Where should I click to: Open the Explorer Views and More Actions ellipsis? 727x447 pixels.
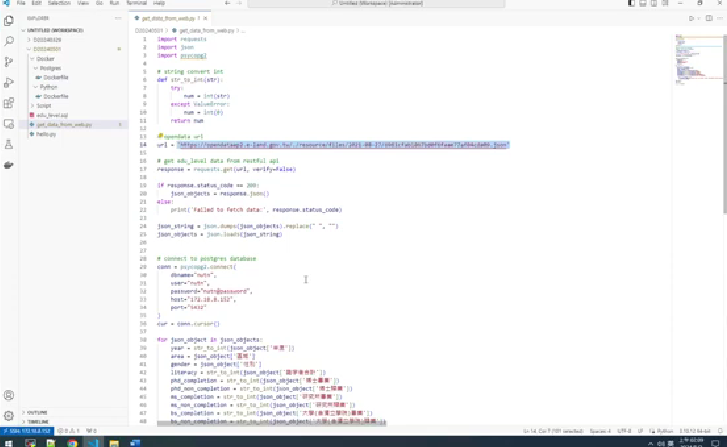click(x=118, y=18)
